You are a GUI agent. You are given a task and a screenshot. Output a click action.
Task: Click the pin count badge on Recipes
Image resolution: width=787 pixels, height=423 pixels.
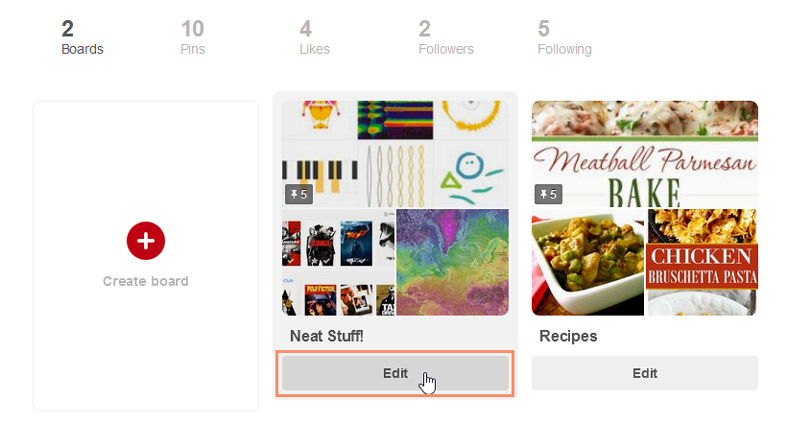click(x=548, y=194)
